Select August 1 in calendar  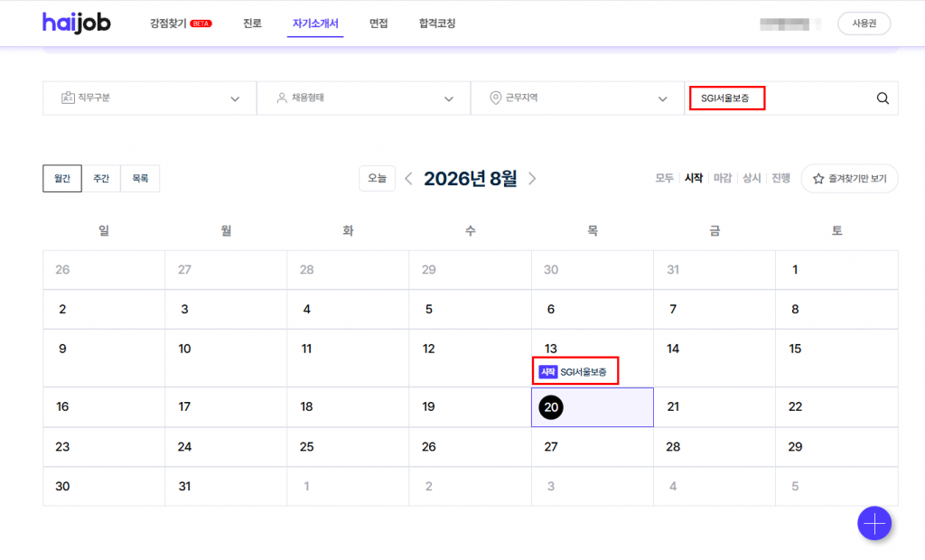836,270
